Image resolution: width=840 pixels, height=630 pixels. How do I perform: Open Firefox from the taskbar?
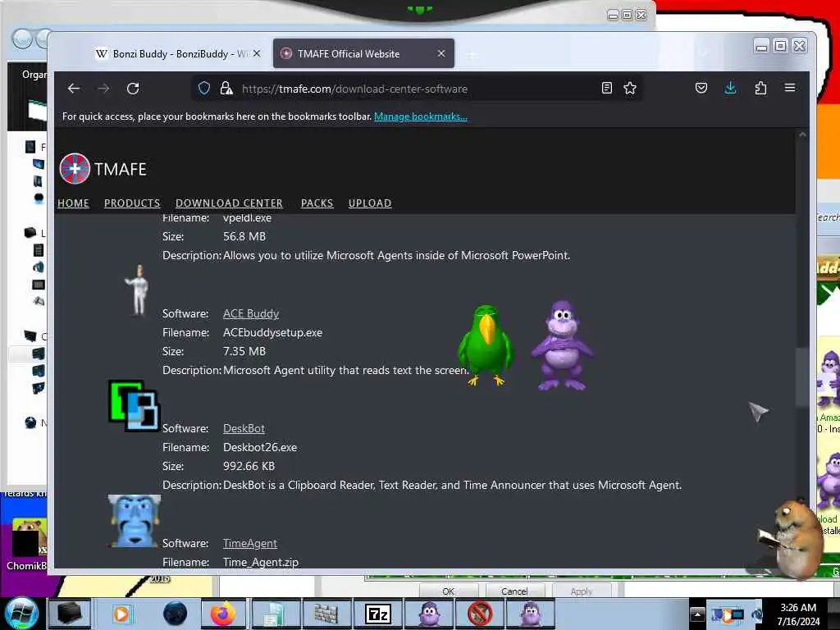click(223, 614)
